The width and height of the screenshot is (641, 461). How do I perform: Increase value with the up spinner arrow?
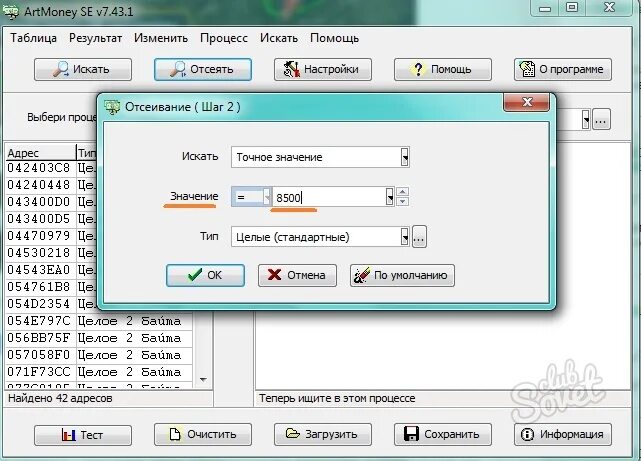403,192
